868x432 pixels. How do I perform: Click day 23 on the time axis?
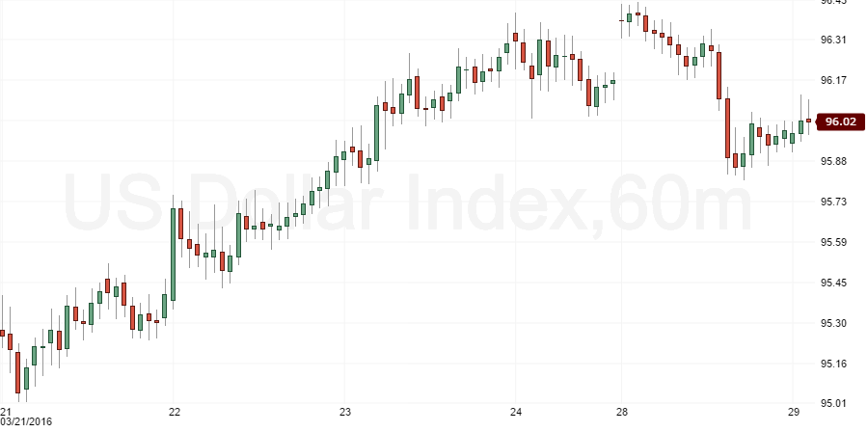345,412
